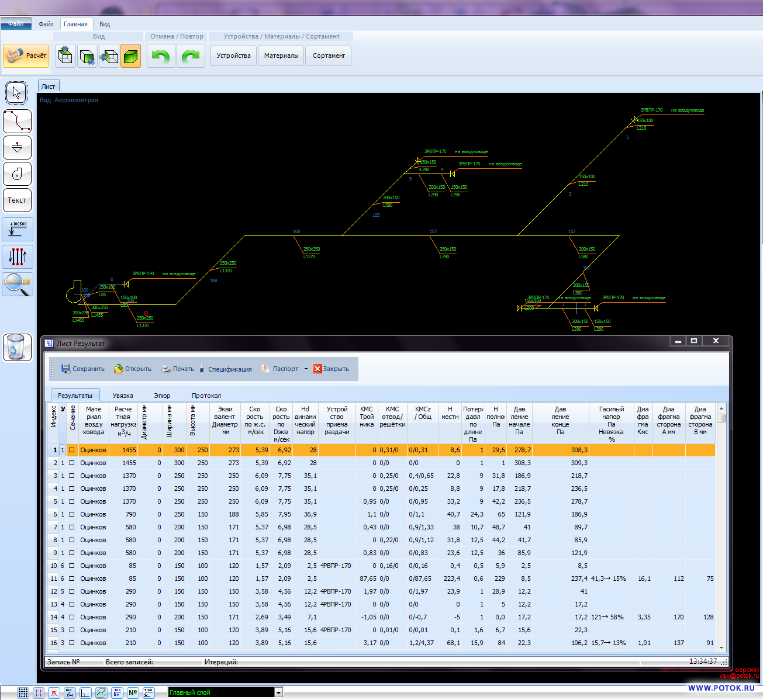Switch to solid green axonometric view
Image resolution: width=763 pixels, height=700 pixels.
coord(130,56)
